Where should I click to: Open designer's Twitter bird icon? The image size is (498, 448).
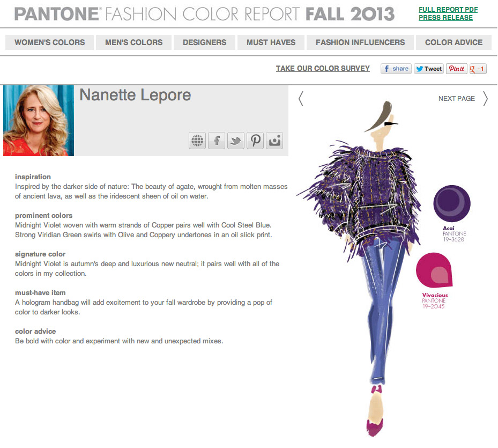tap(236, 141)
